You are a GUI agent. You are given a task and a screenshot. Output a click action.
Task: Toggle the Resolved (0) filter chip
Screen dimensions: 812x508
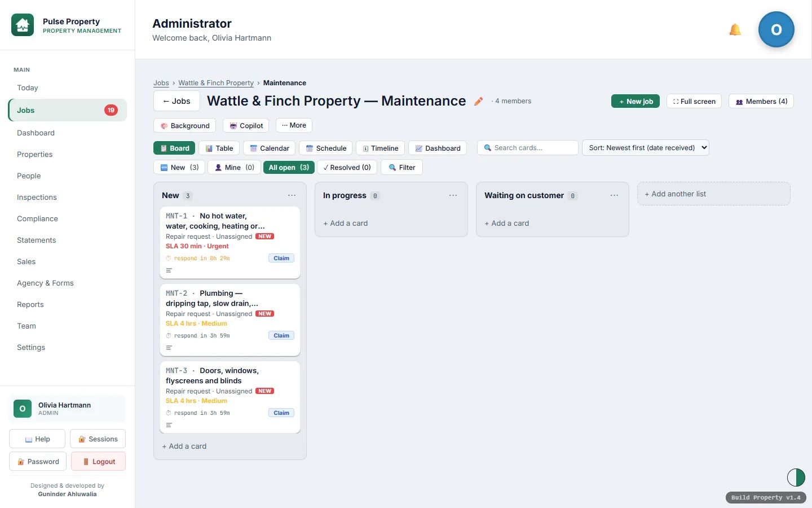click(x=347, y=168)
